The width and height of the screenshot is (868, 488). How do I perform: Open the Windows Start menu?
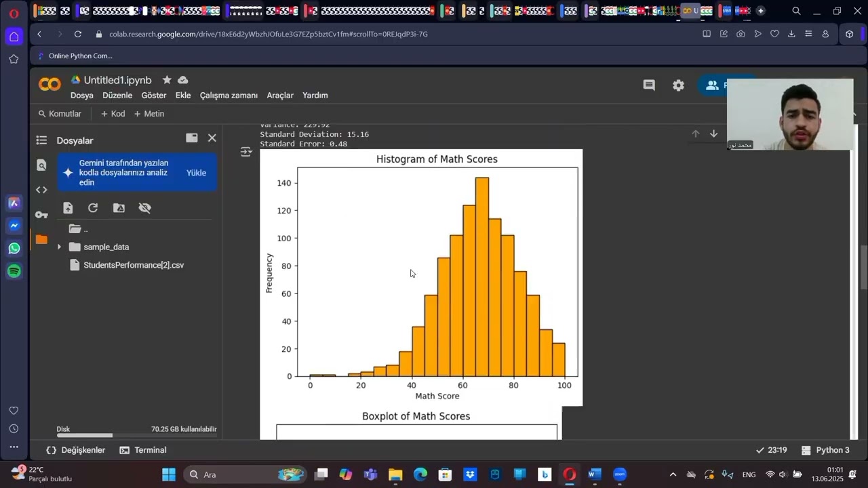[x=169, y=474]
